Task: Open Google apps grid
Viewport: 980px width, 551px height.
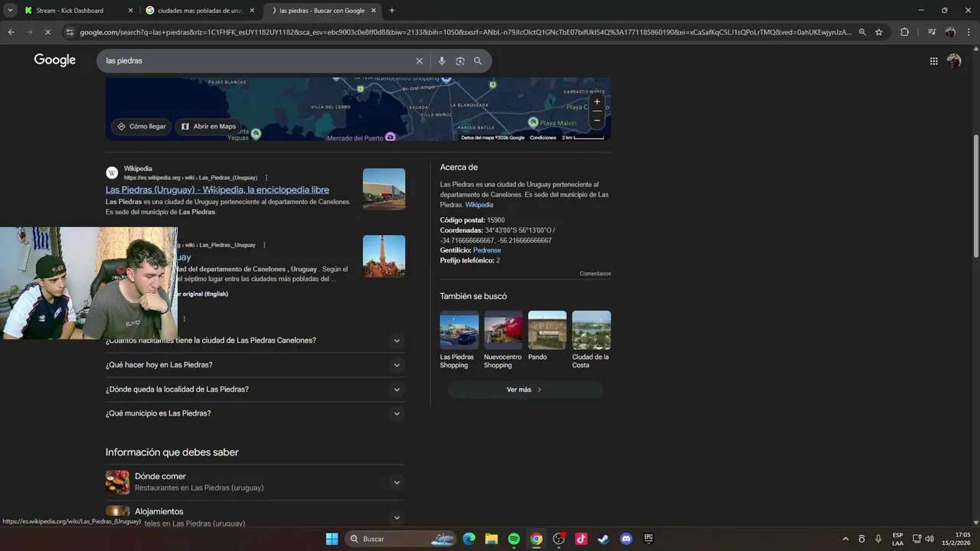Action: (x=933, y=61)
